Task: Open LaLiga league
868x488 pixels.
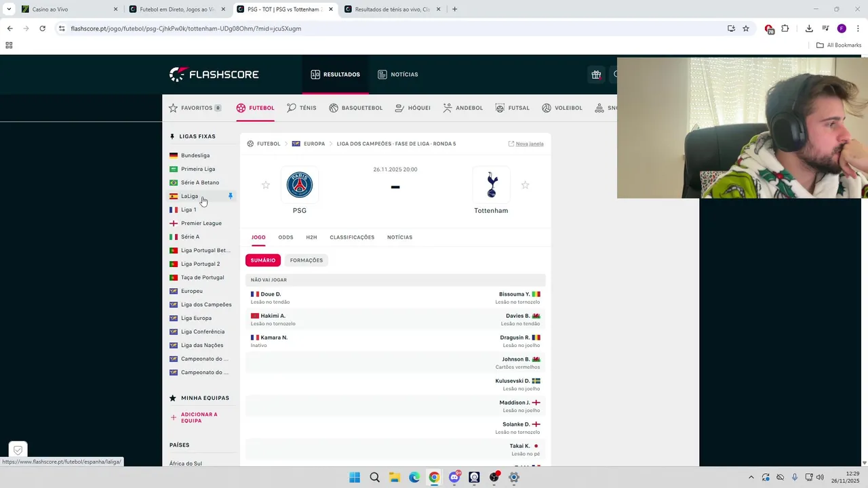Action: coord(189,196)
